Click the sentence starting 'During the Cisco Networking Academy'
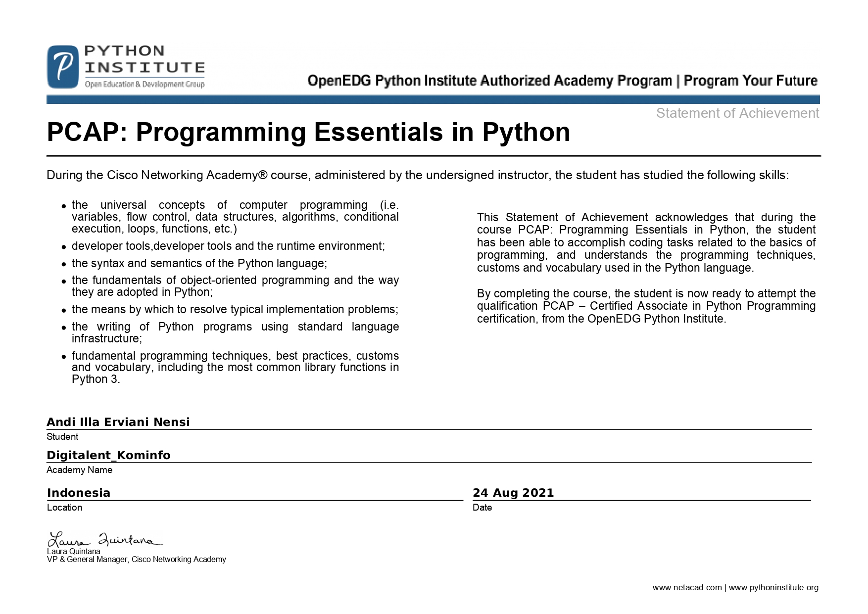 [418, 175]
